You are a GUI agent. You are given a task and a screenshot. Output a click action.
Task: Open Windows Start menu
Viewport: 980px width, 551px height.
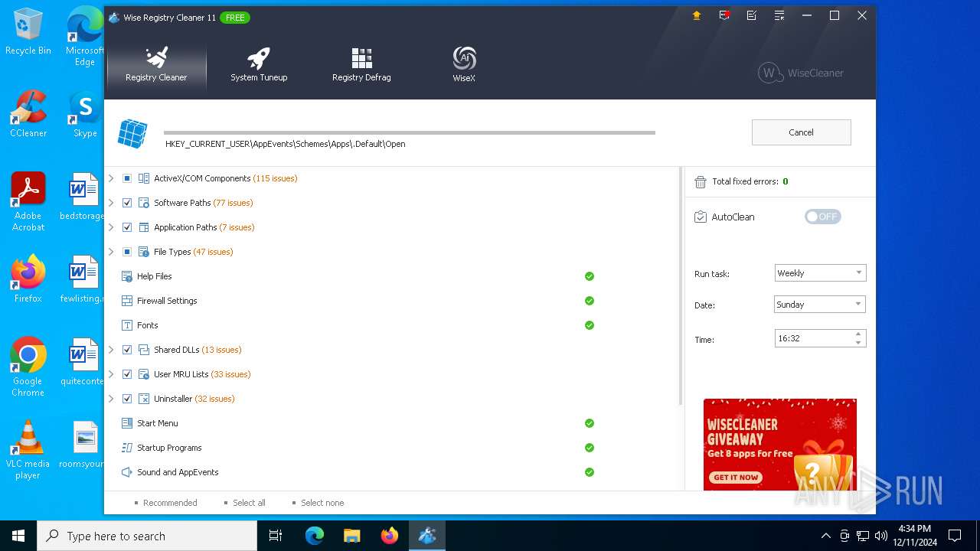(x=18, y=536)
